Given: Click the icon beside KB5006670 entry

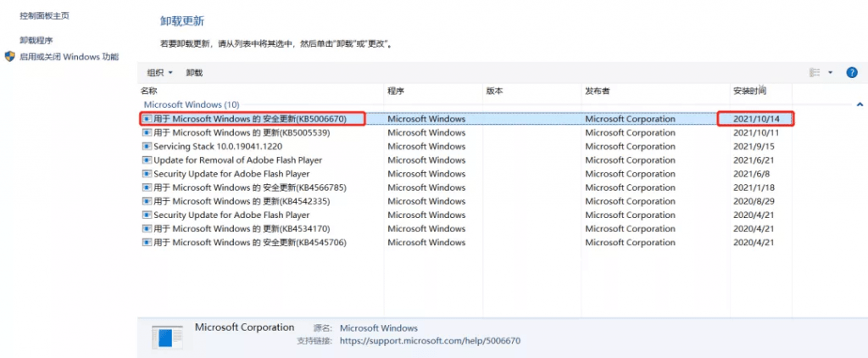Looking at the screenshot, I should pos(147,119).
